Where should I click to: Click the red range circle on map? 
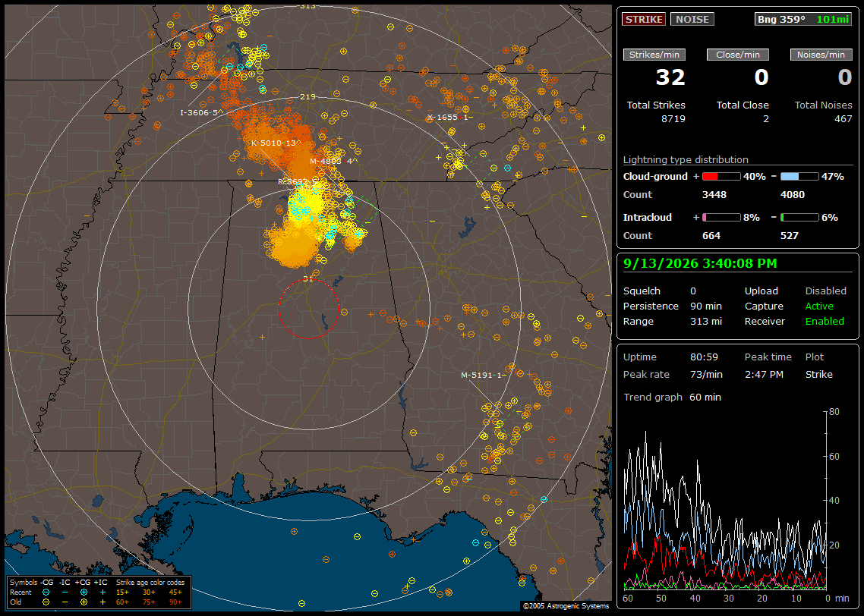pyautogui.click(x=308, y=308)
